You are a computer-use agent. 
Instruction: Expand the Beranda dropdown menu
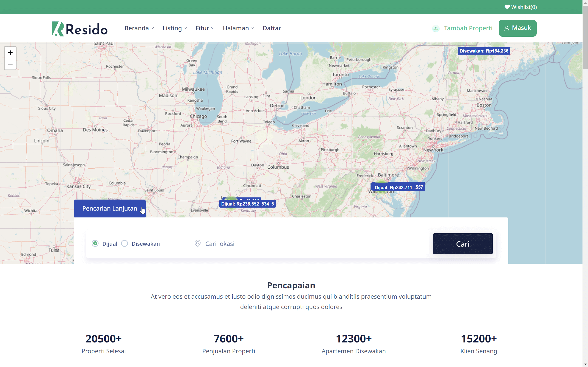pyautogui.click(x=139, y=28)
